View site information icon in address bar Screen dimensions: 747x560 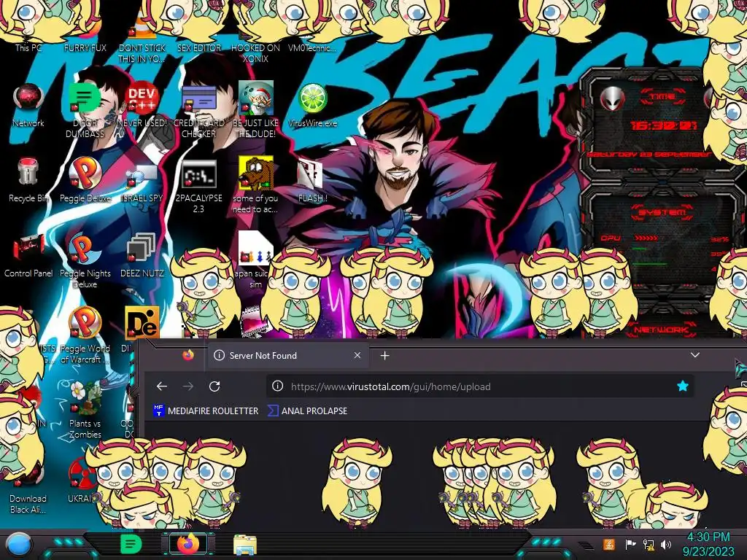(x=277, y=386)
